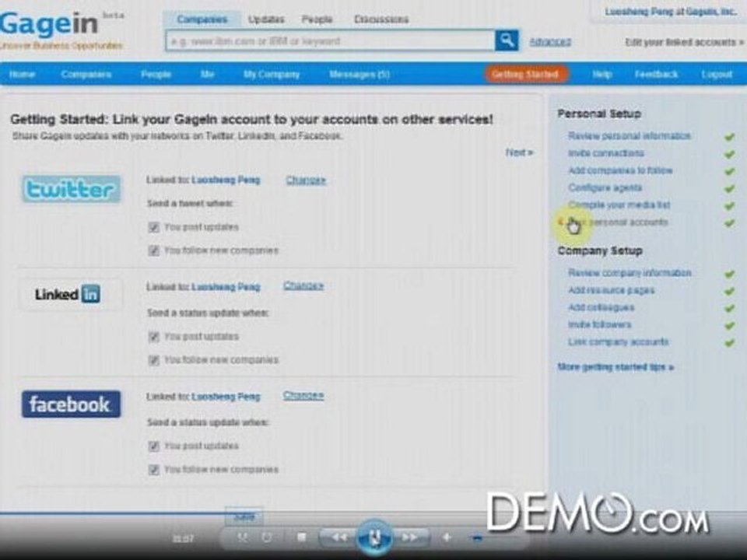
Task: Click the green check beside Review company information
Action: click(x=729, y=274)
